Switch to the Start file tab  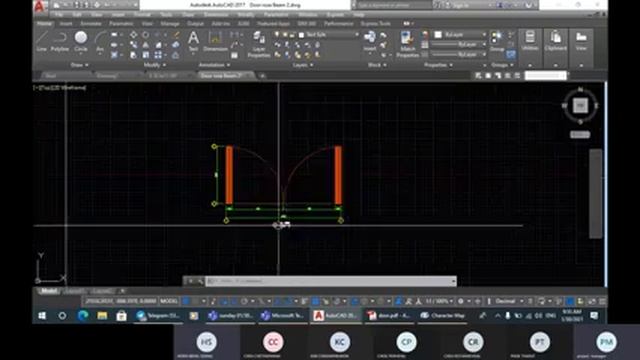pos(51,76)
